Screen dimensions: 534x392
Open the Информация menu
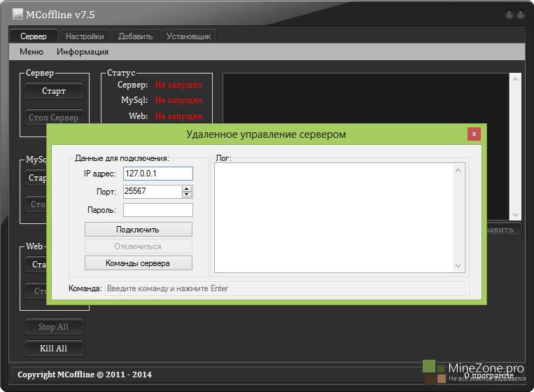(x=83, y=52)
